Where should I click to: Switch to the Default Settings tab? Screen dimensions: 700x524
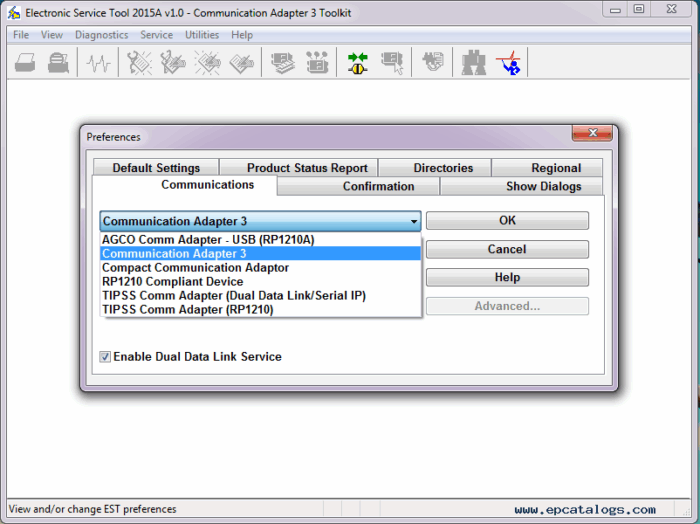point(156,168)
